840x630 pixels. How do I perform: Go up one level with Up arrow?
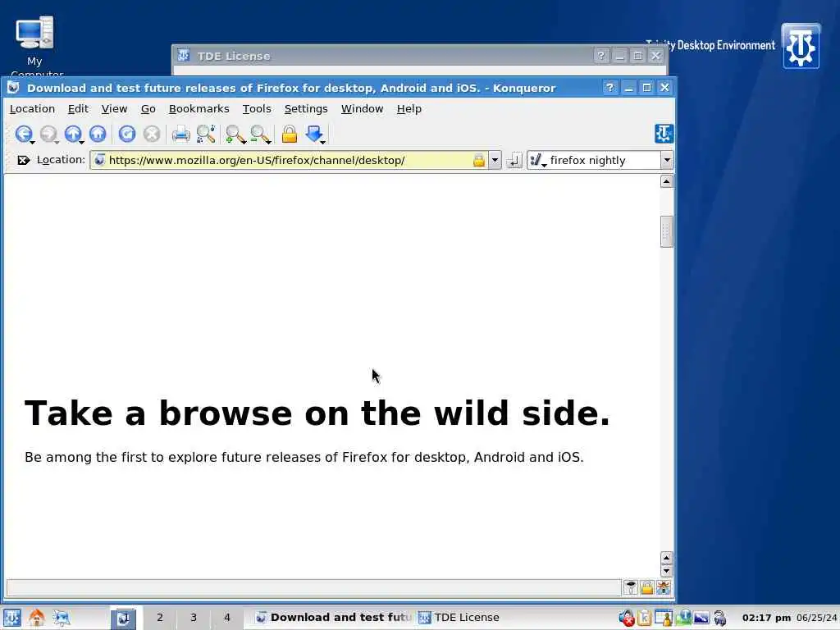point(72,134)
